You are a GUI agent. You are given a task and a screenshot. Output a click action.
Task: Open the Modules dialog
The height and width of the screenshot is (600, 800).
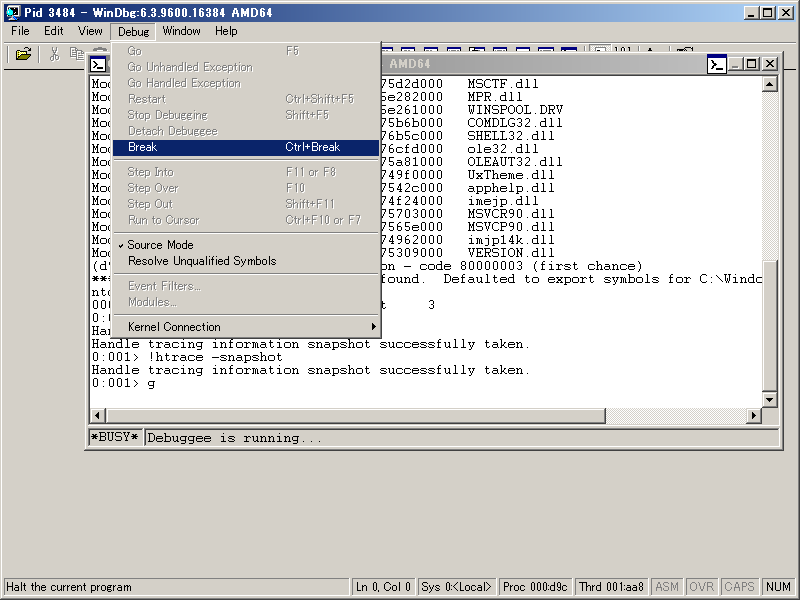246,302
